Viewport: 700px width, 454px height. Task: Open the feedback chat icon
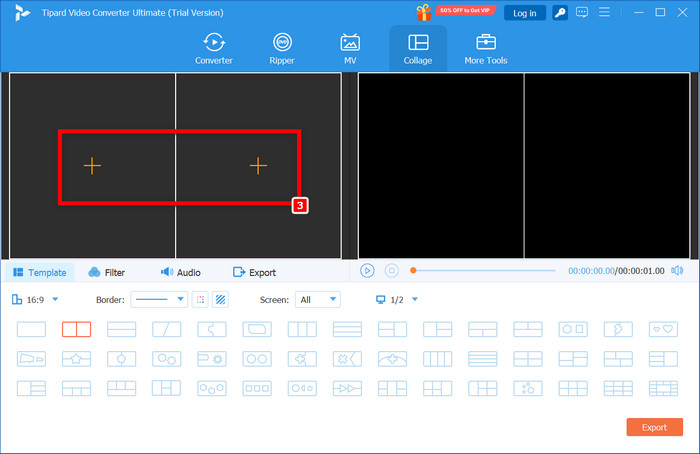(584, 12)
